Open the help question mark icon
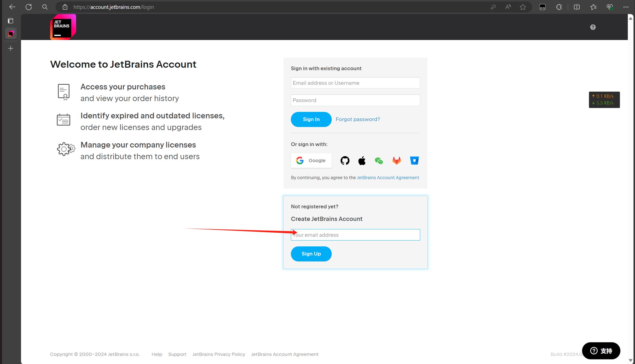The height and width of the screenshot is (364, 635). (x=593, y=27)
